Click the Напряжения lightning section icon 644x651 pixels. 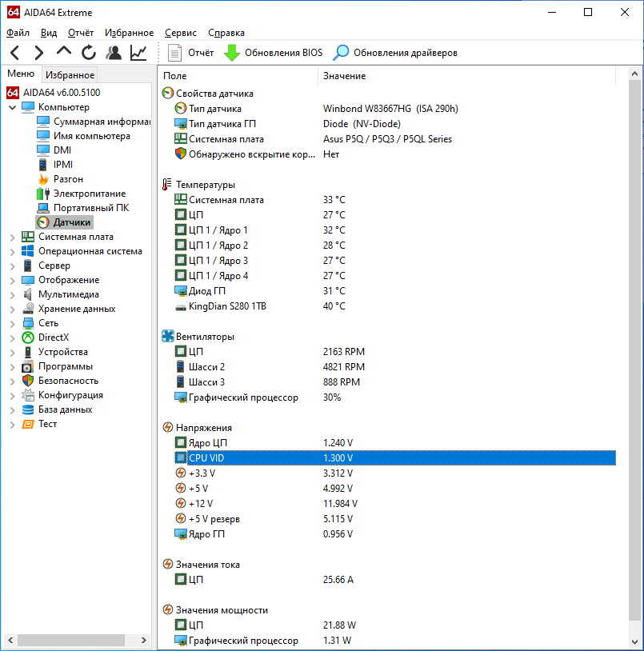168,427
